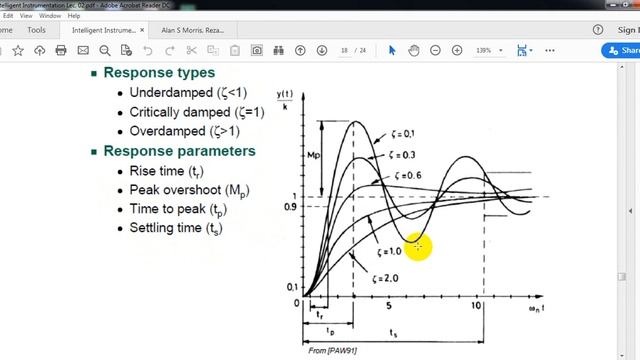Click the Time to peak (tp) bullet
Image resolution: width=640 pixels, height=360 pixels.
click(178, 209)
